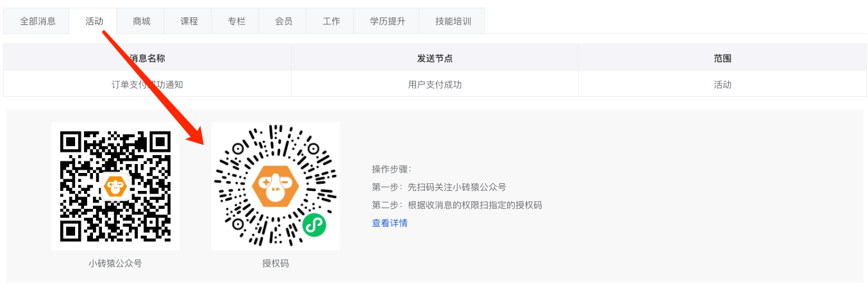This screenshot has width=868, height=287.
Task: Click the 发送节点 column header
Action: pos(435,58)
